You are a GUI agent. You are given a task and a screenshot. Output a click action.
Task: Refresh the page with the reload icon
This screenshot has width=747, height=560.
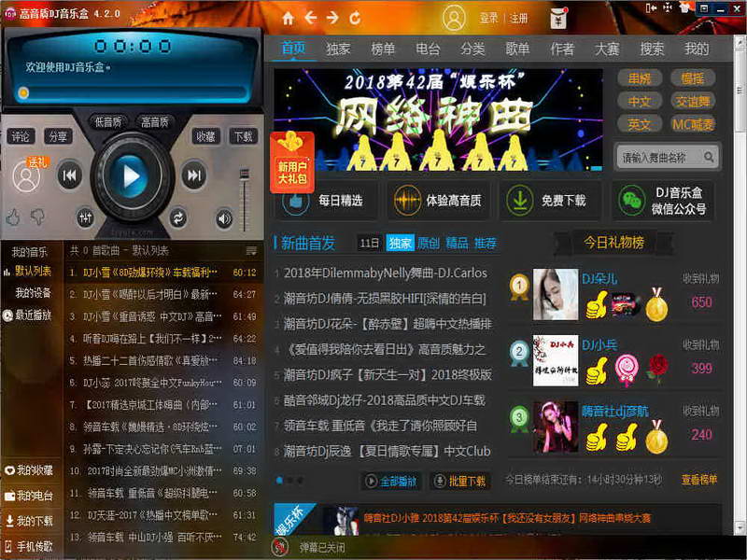(355, 18)
